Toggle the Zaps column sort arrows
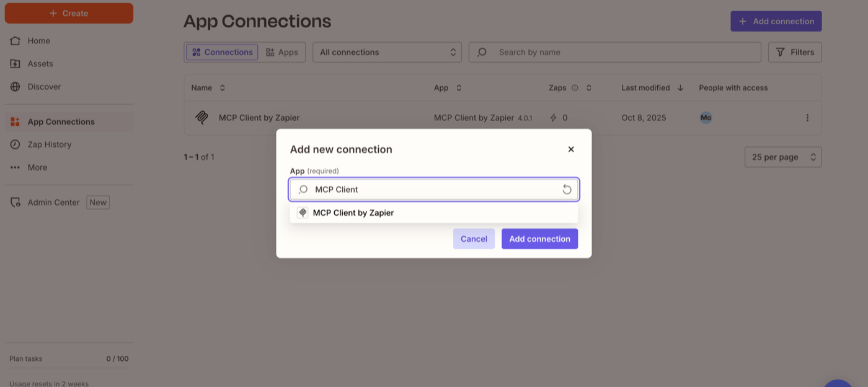The image size is (868, 387). [588, 87]
